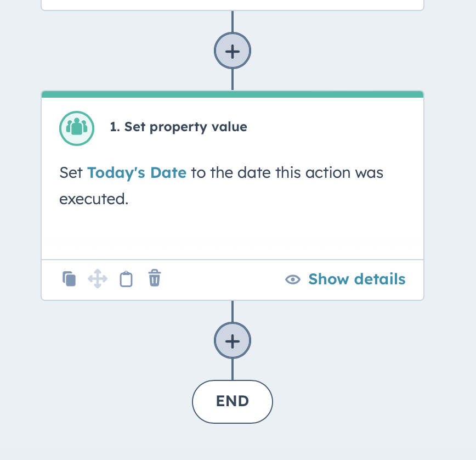Clone the Set property value action
This screenshot has width=476, height=460.
tap(70, 278)
